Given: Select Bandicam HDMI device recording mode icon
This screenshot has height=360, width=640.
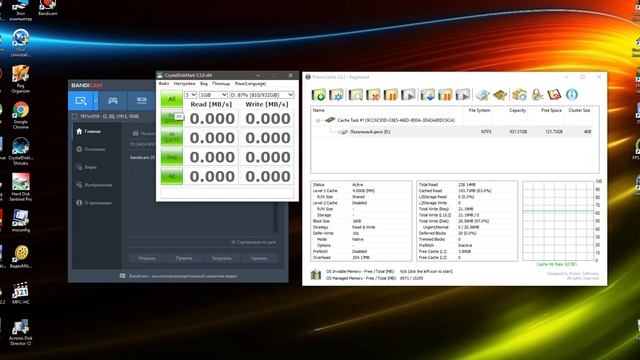Looking at the screenshot, I should click(141, 100).
